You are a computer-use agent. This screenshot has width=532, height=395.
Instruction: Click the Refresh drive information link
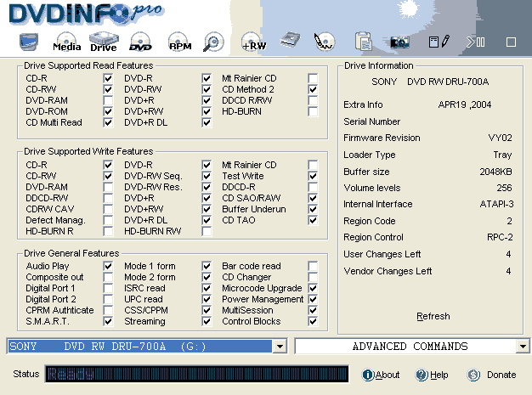(x=433, y=316)
